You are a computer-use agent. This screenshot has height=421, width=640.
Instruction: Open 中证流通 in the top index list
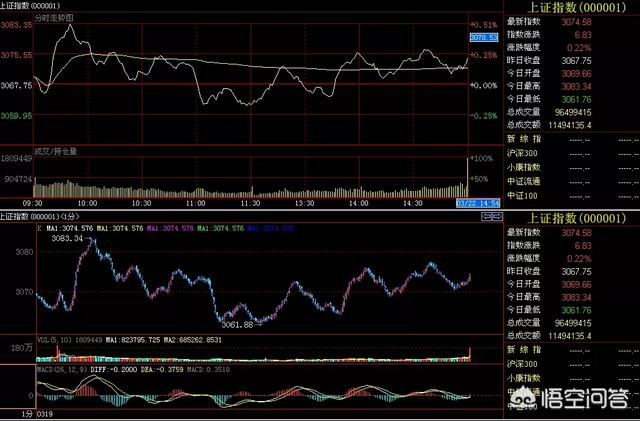pyautogui.click(x=523, y=181)
